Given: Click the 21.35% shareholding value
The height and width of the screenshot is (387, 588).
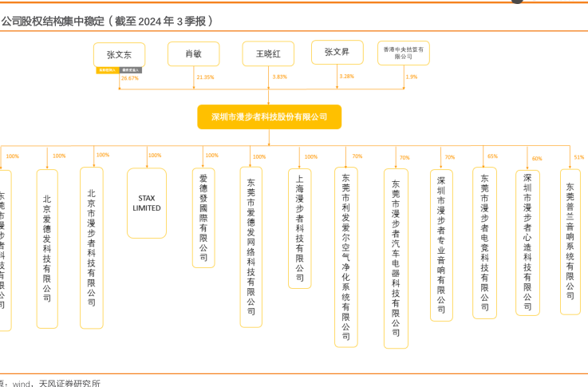Looking at the screenshot, I should click(x=205, y=77).
